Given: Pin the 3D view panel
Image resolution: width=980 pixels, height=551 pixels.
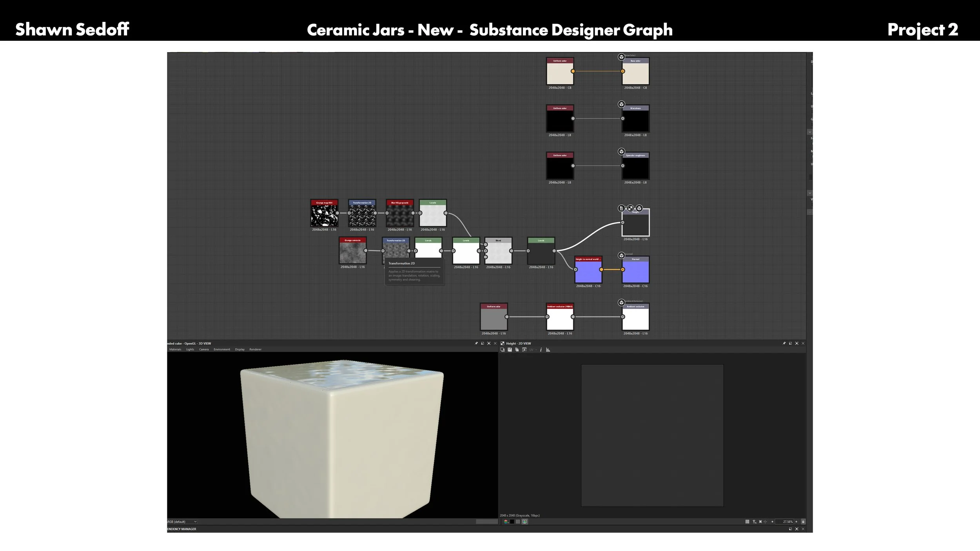Looking at the screenshot, I should pos(476,343).
